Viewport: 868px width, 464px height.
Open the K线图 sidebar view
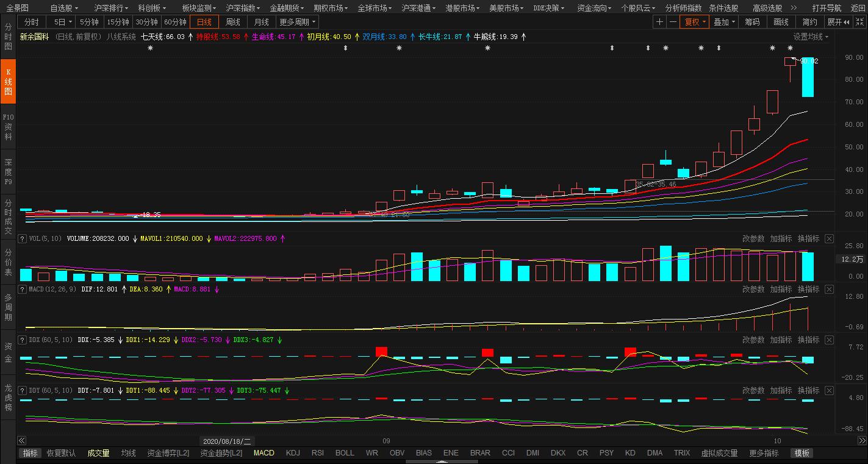[8, 81]
